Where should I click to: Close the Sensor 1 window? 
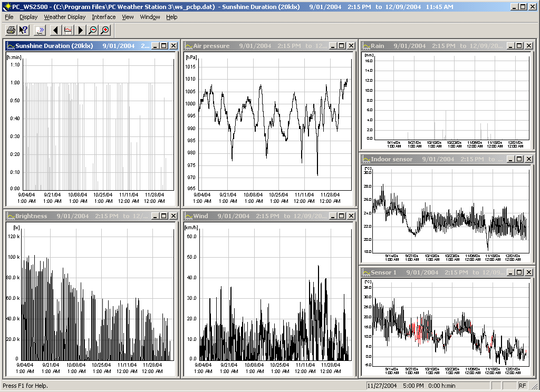(529, 272)
